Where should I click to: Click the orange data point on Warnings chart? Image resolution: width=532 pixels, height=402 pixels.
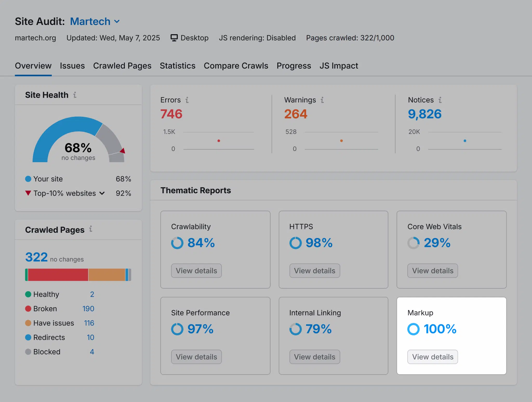click(341, 141)
